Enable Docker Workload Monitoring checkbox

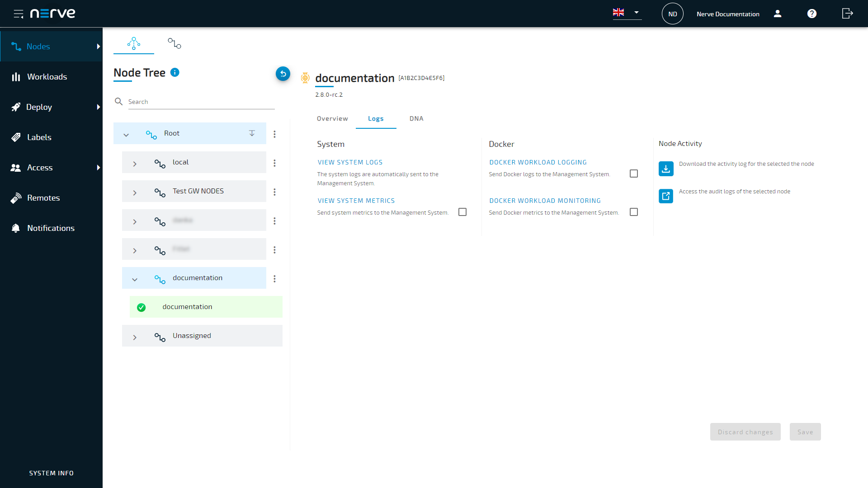click(634, 211)
